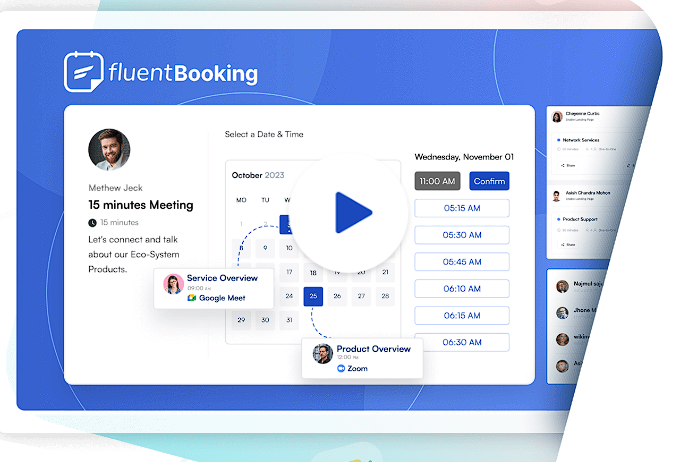Click the October 2023 month header
Image resolution: width=699 pixels, height=462 pixels.
(258, 175)
